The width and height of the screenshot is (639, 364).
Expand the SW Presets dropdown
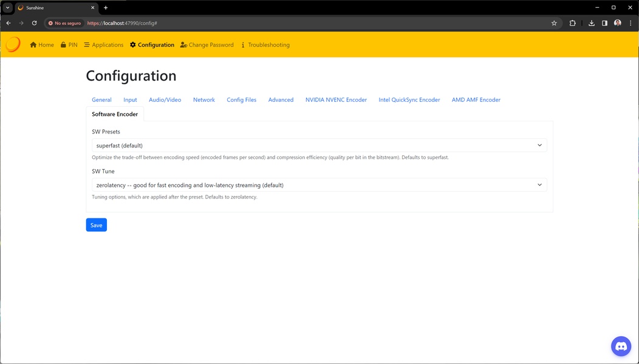319,146
